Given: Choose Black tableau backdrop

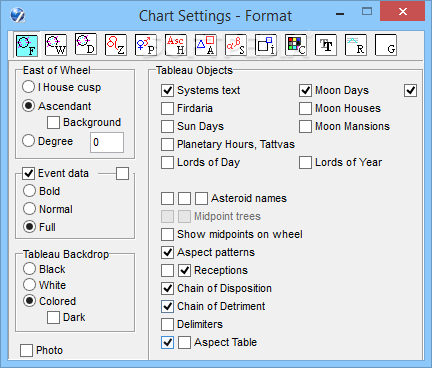Looking at the screenshot, I should (x=29, y=269).
